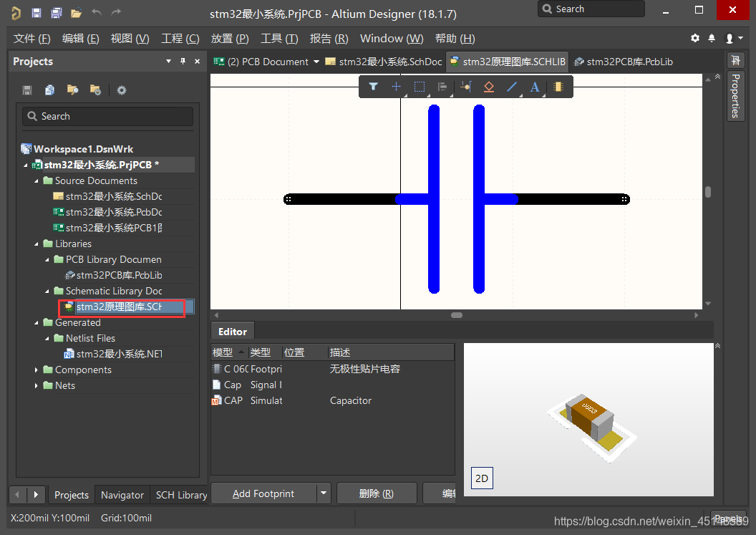The height and width of the screenshot is (535, 756).
Task: Choose the Place Line tool
Action: (512, 87)
